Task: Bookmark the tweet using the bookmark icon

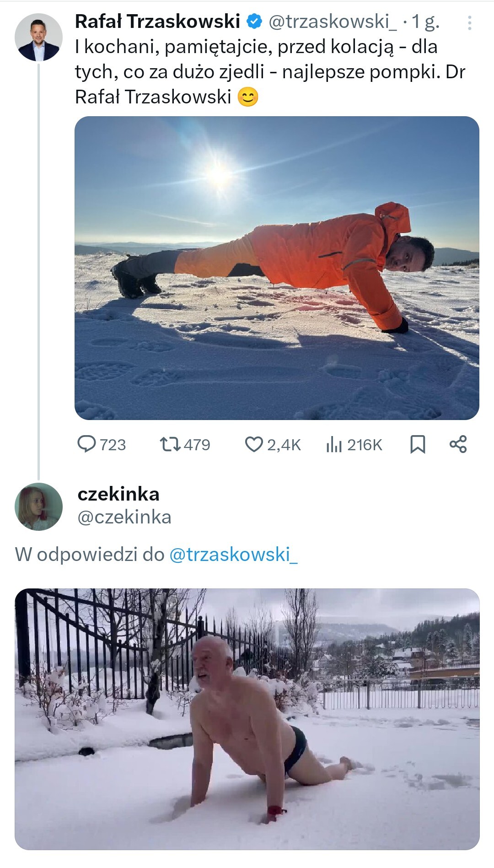Action: (x=418, y=444)
